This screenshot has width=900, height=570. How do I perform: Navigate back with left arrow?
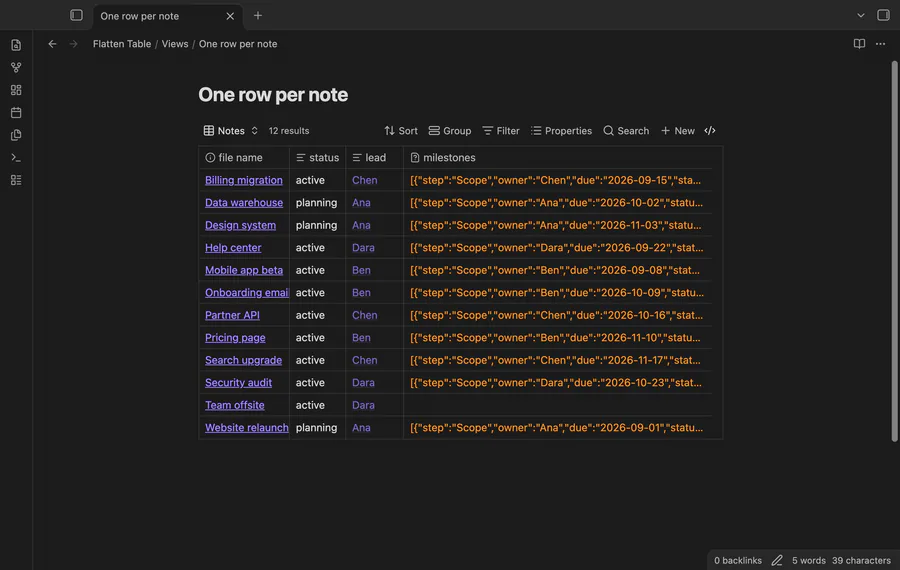(52, 44)
